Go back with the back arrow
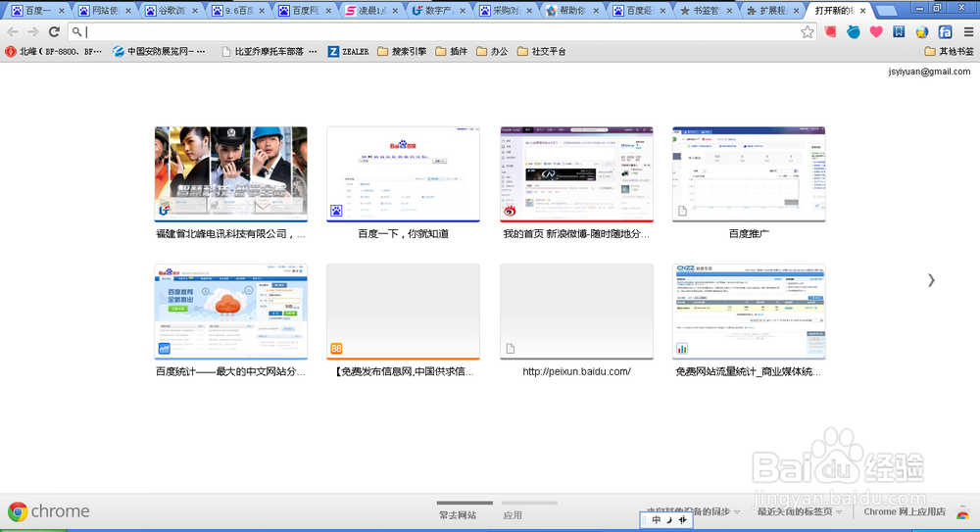 pyautogui.click(x=13, y=31)
